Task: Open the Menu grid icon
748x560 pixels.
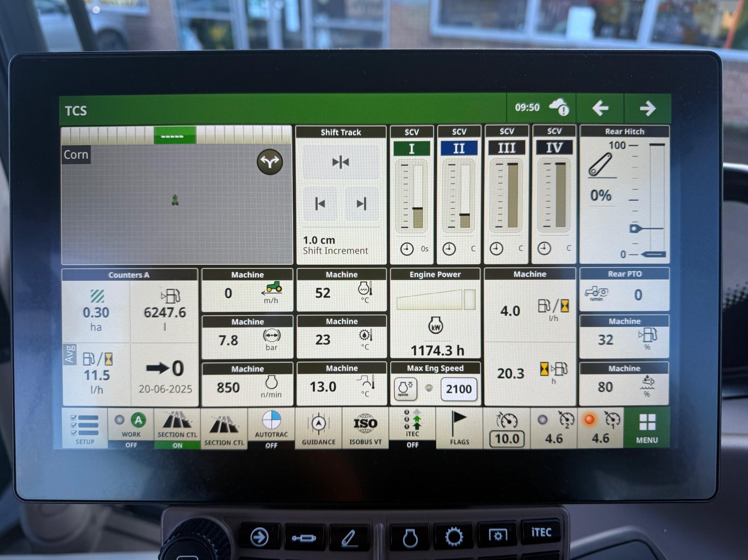Action: 646,428
